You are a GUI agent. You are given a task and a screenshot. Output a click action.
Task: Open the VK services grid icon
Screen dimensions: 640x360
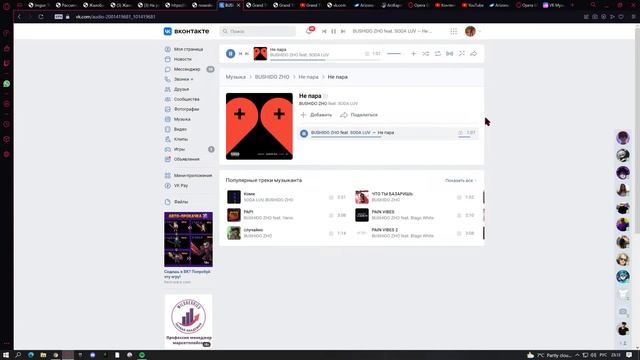pos(453,31)
